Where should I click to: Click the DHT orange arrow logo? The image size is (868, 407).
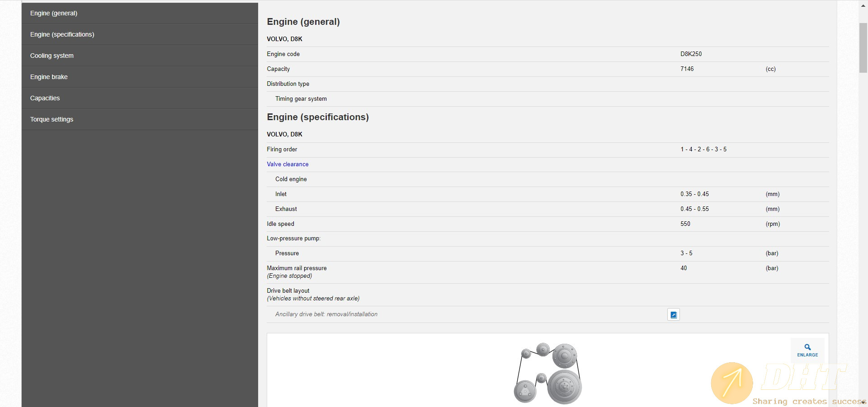[x=731, y=383]
